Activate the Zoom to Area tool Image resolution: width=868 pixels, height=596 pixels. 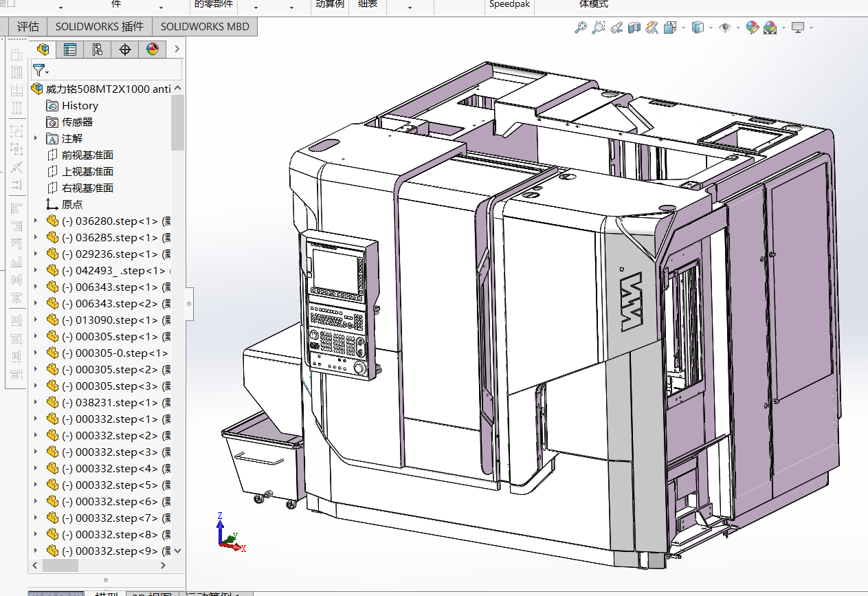pyautogui.click(x=599, y=27)
